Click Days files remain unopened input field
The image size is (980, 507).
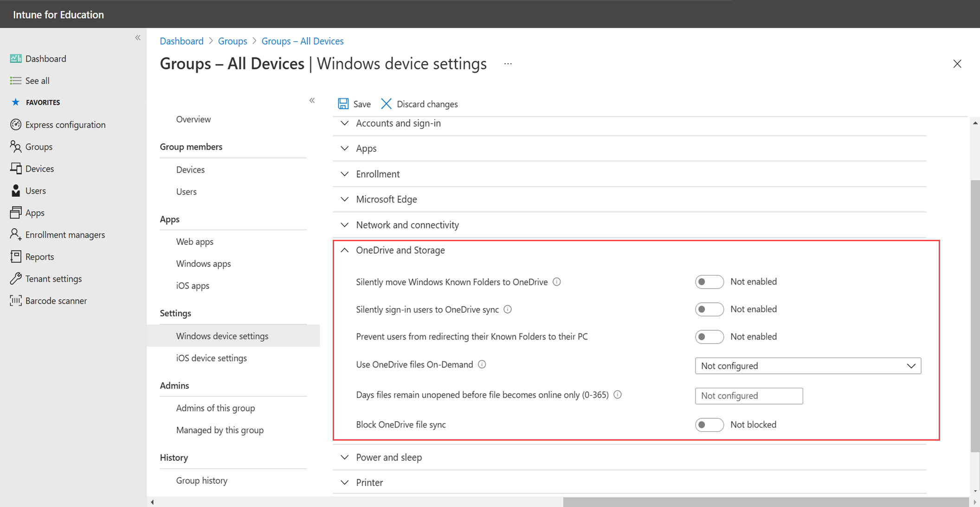pos(750,395)
